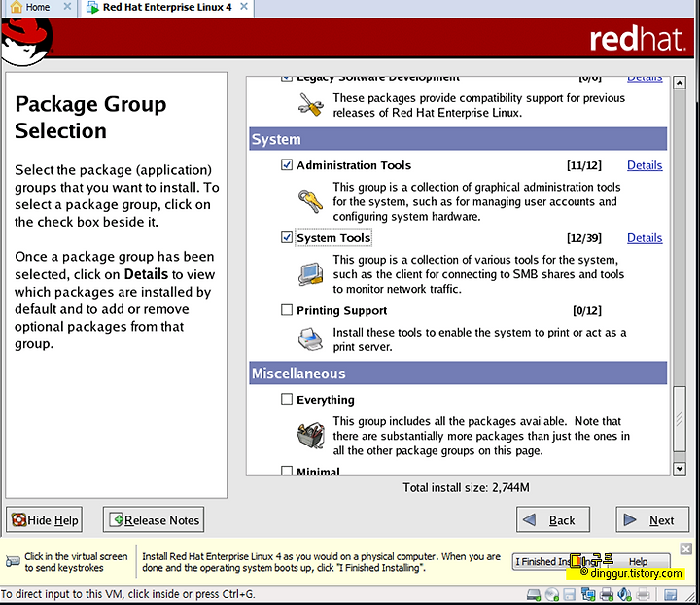The image size is (700, 605).
Task: Click the [0/12] package count
Action: tap(587, 310)
